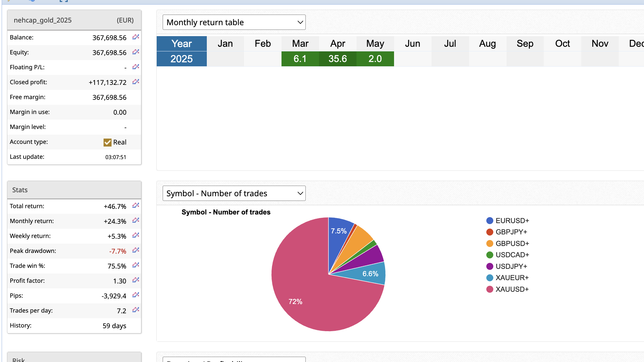Select the Apr column header

click(x=338, y=43)
